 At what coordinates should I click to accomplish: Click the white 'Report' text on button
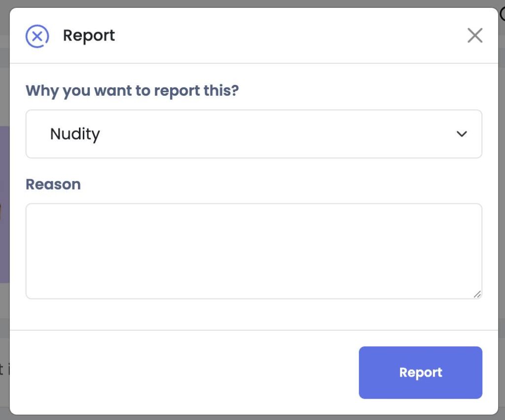click(x=420, y=373)
